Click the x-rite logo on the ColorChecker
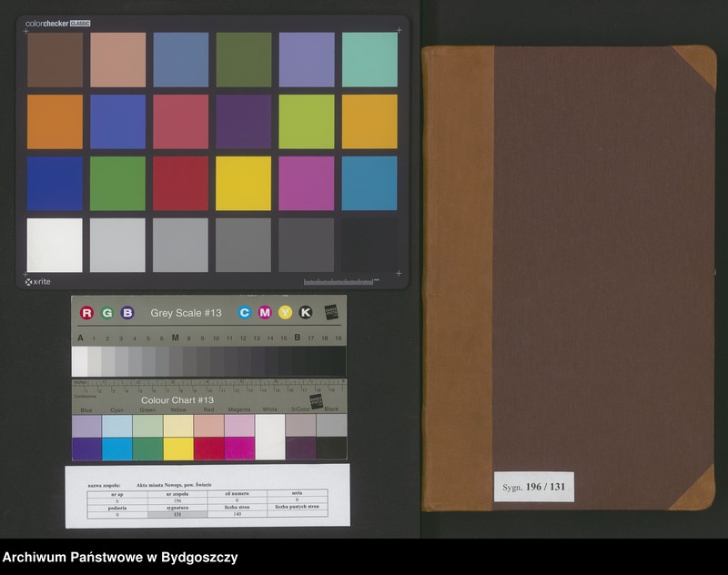The height and width of the screenshot is (575, 728). point(38,282)
